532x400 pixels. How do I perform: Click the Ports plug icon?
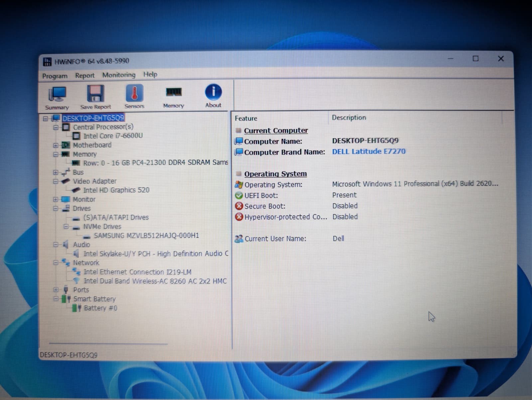[x=66, y=290]
